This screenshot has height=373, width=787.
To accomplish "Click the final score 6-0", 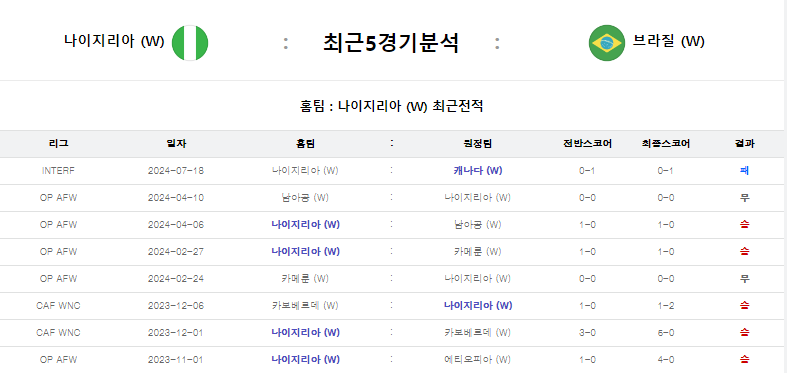I will click(666, 333).
